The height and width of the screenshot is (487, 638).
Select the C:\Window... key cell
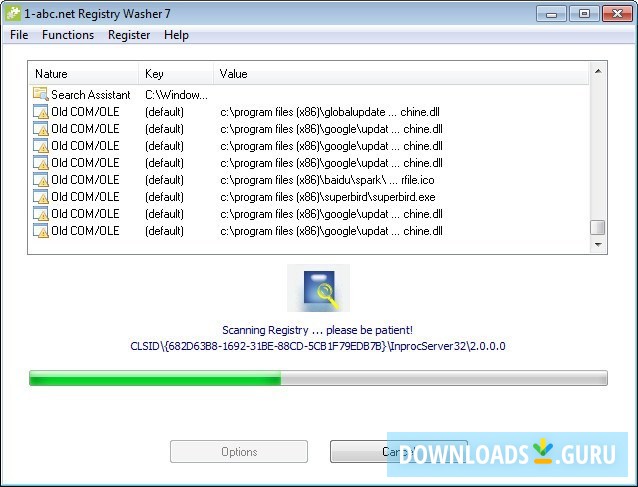(x=176, y=95)
